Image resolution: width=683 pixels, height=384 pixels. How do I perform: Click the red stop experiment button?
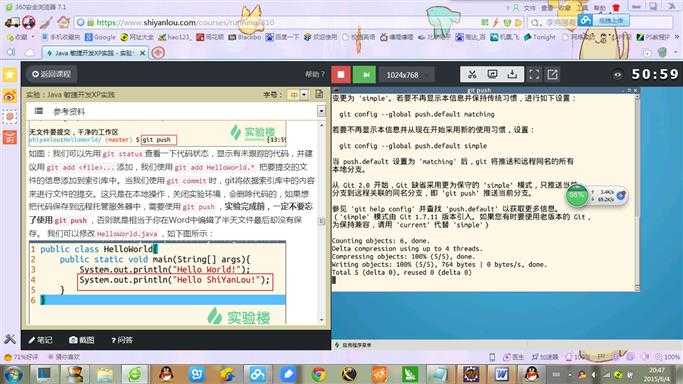click(x=341, y=74)
